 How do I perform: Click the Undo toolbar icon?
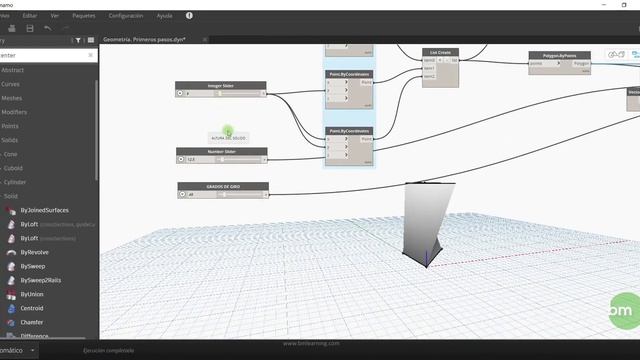48,28
